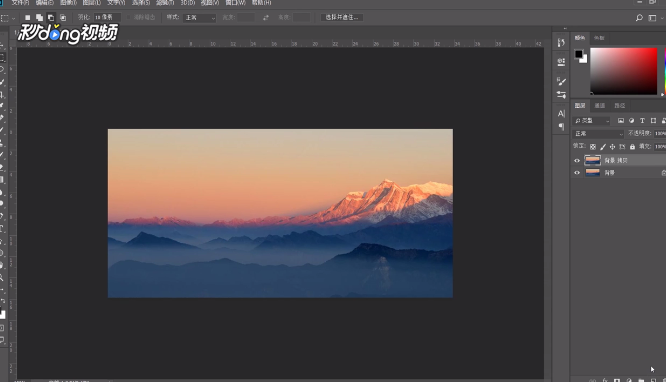Open the 正常 blend mode dropdown
This screenshot has width=666, height=382.
(x=598, y=133)
